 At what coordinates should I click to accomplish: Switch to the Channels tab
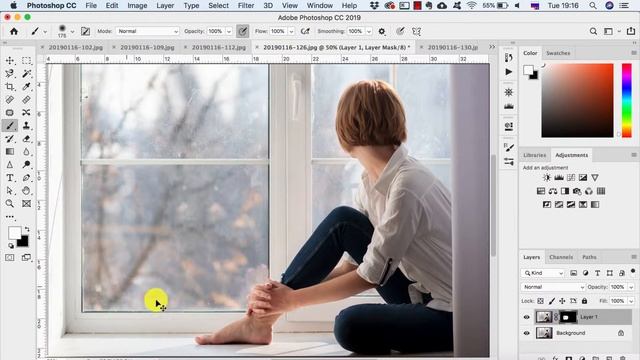[561, 257]
